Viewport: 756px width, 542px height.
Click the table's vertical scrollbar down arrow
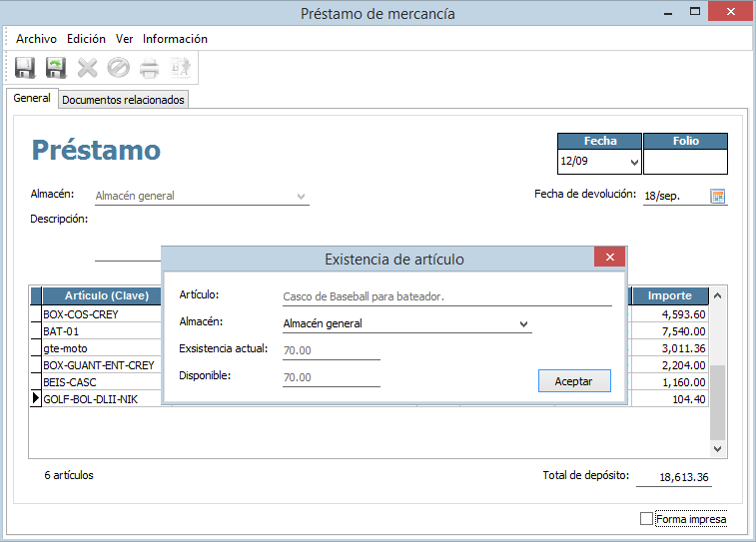(x=717, y=450)
